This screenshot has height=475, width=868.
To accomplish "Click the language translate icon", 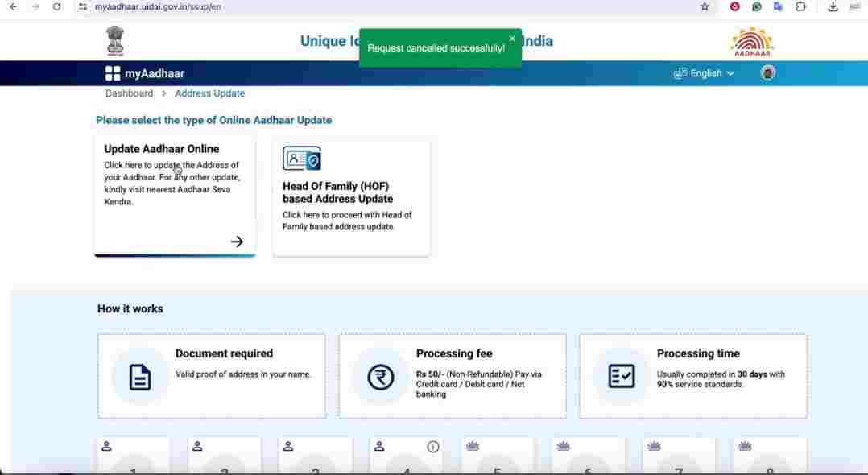I will (x=680, y=73).
